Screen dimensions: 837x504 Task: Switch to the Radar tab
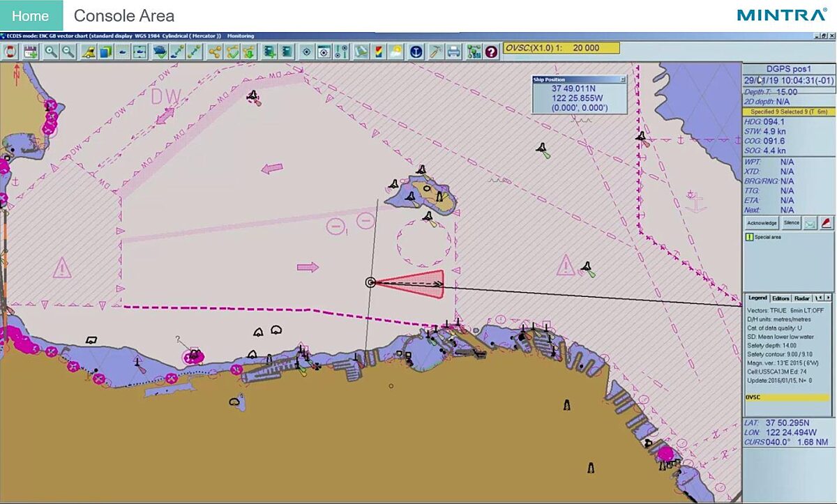pyautogui.click(x=802, y=298)
